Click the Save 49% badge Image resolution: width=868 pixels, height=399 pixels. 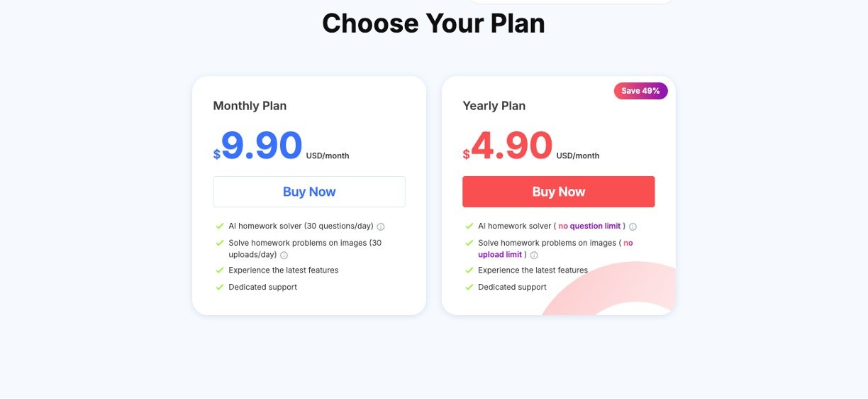640,91
